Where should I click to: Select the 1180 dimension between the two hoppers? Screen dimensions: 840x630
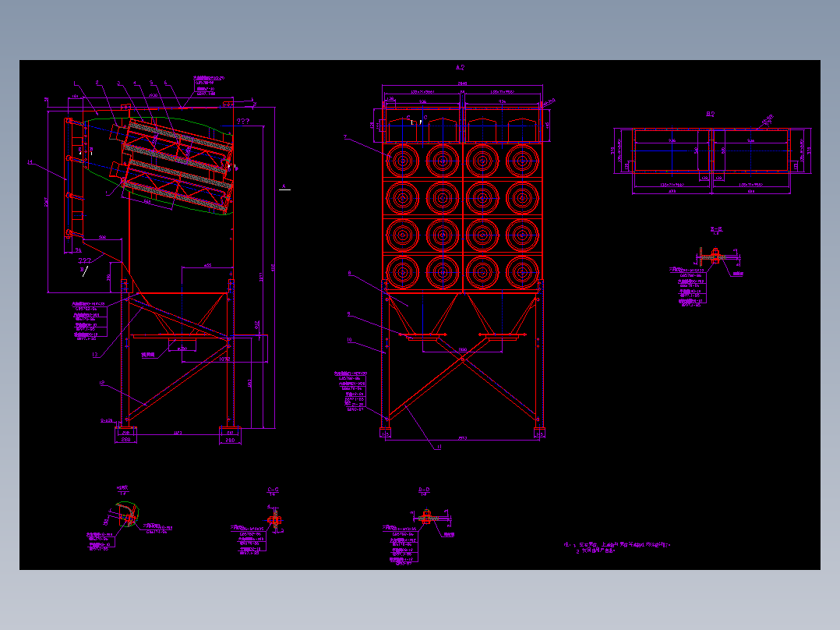[x=463, y=349]
